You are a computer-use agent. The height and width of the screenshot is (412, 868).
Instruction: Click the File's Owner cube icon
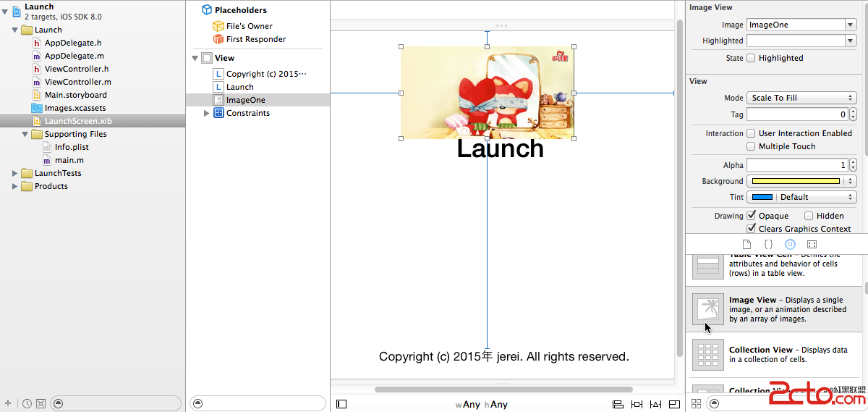[218, 26]
